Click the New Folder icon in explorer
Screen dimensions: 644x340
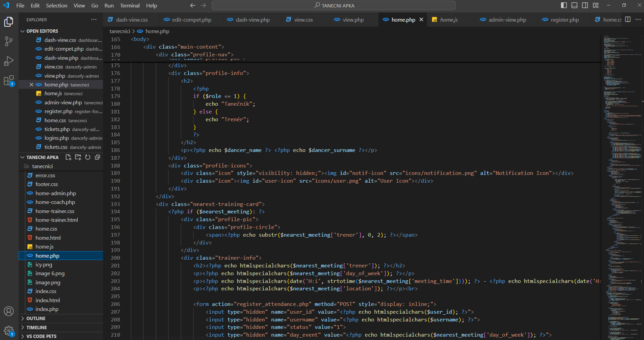[x=78, y=157]
